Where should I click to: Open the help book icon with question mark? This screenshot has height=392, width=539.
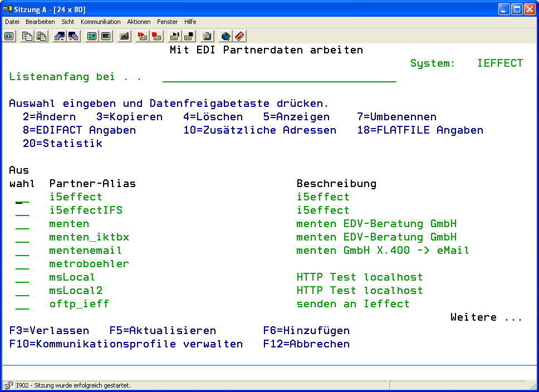[239, 36]
